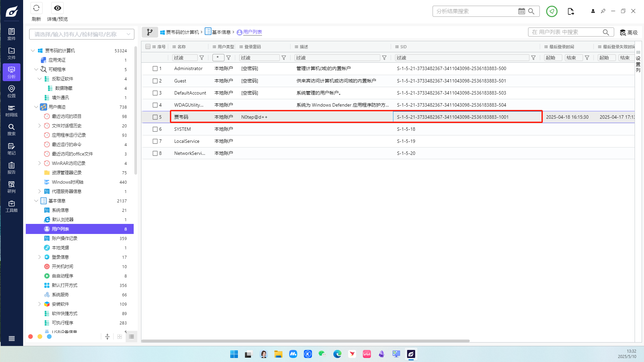Click the 刷新 refresh icon
Image resolution: width=644 pixels, height=362 pixels.
click(36, 8)
